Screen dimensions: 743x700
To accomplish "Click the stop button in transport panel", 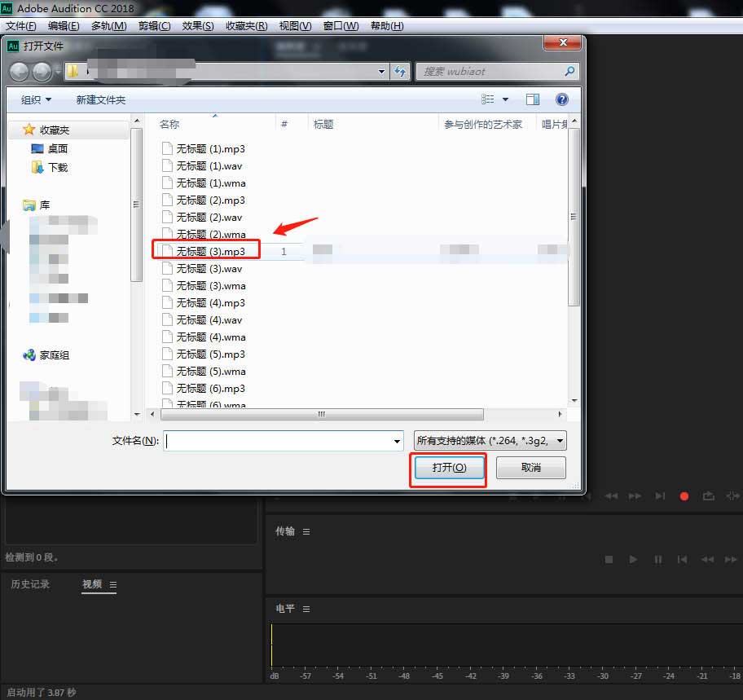I will click(x=609, y=560).
